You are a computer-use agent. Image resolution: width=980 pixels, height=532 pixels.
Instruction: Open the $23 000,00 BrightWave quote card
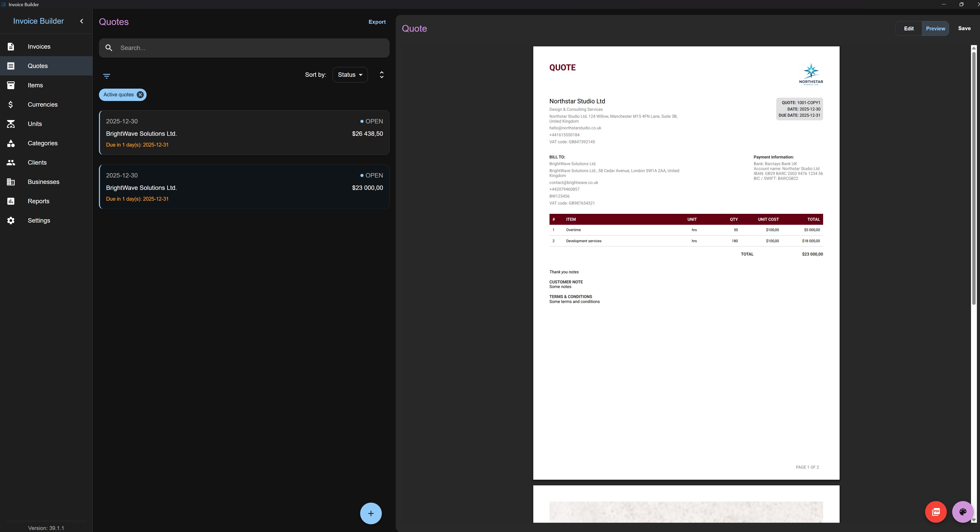244,187
